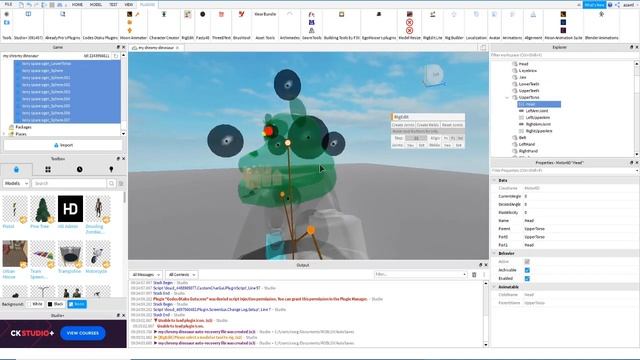Open the Rig Builder tool
640x360 pixels.
pyautogui.click(x=454, y=14)
